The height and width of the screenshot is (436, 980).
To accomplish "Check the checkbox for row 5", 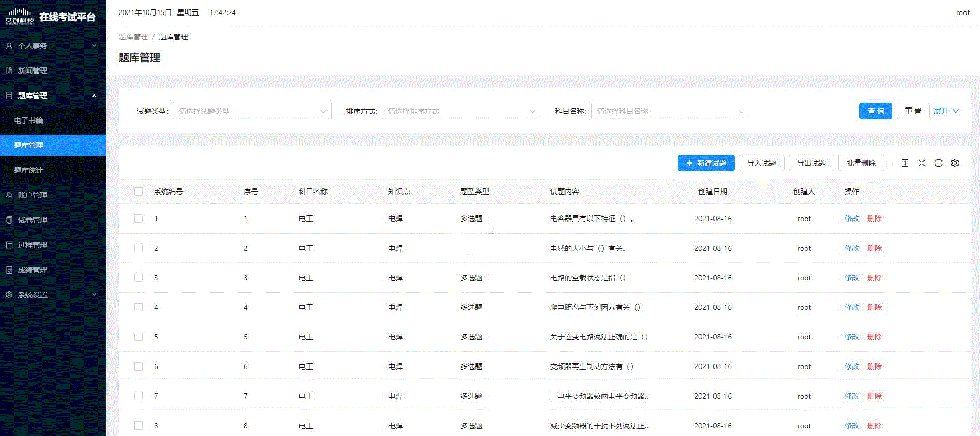I will point(138,337).
